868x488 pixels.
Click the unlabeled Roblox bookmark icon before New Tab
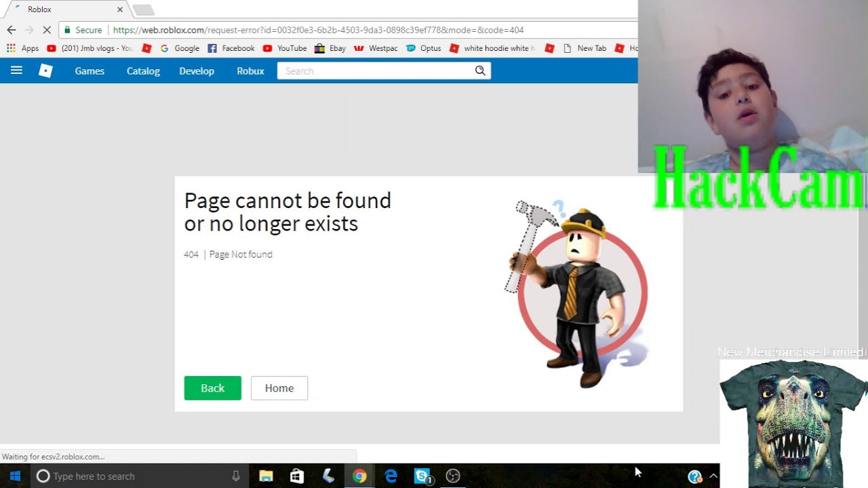(549, 48)
